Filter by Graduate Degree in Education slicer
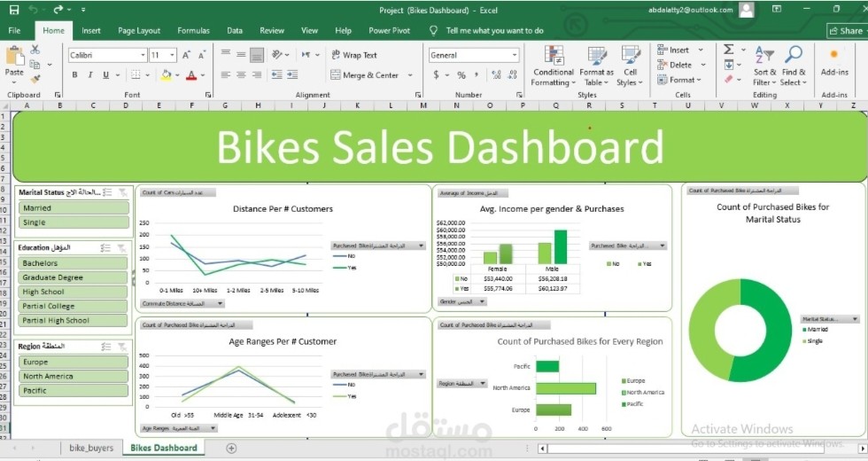Viewport: 868px width, 461px height. click(x=73, y=277)
